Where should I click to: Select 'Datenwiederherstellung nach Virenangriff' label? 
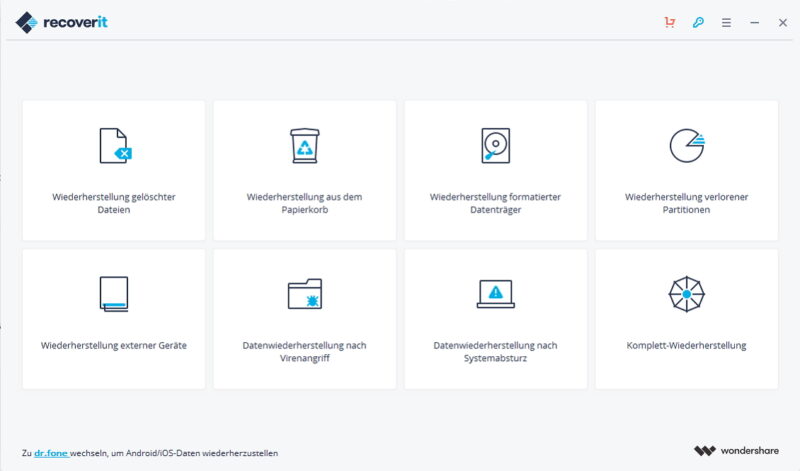(x=305, y=352)
